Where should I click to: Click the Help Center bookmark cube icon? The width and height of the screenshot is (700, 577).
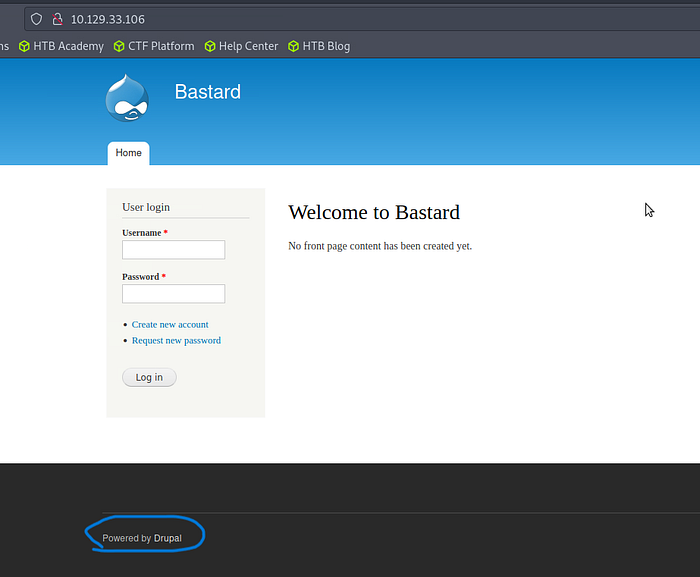pos(210,46)
